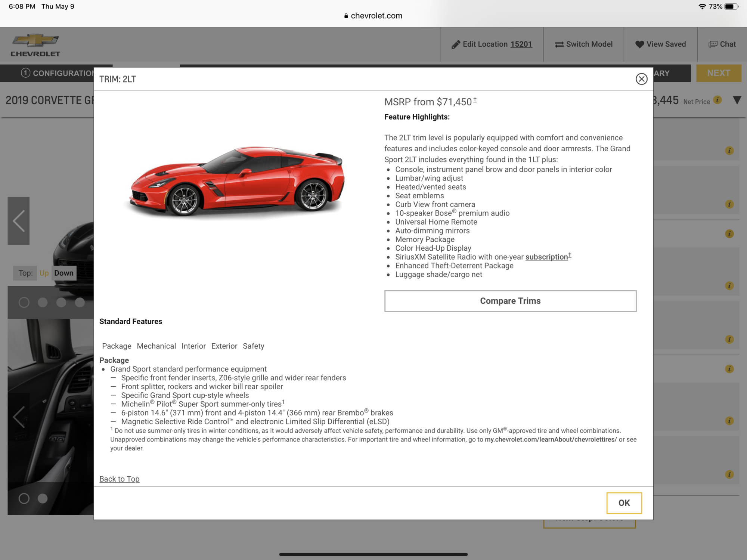Viewport: 747px width, 560px height.
Task: Click the upper left carousel chevron
Action: pos(18,221)
